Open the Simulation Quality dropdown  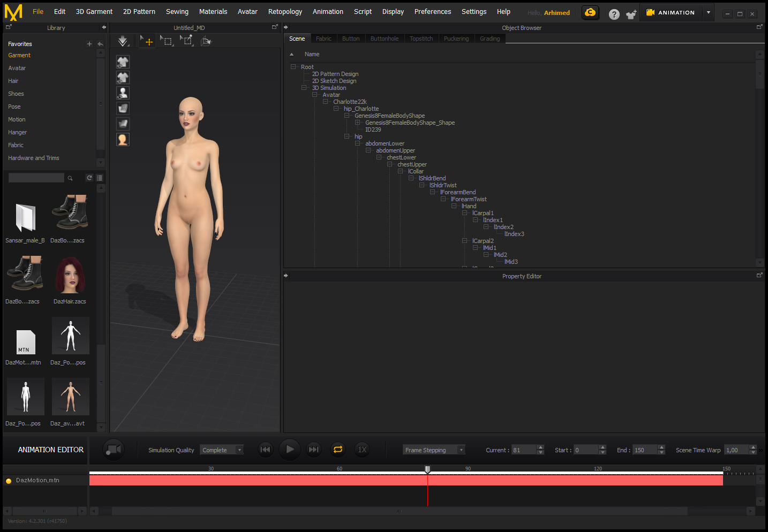coord(222,450)
